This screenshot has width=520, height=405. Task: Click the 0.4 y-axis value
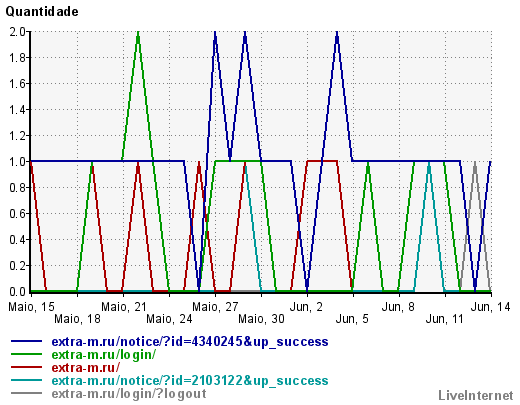(17, 240)
